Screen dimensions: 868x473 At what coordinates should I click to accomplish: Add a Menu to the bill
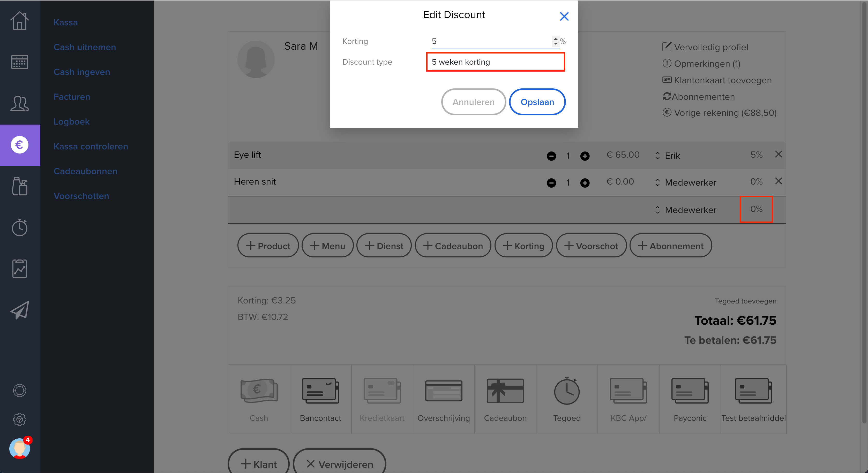[327, 246]
